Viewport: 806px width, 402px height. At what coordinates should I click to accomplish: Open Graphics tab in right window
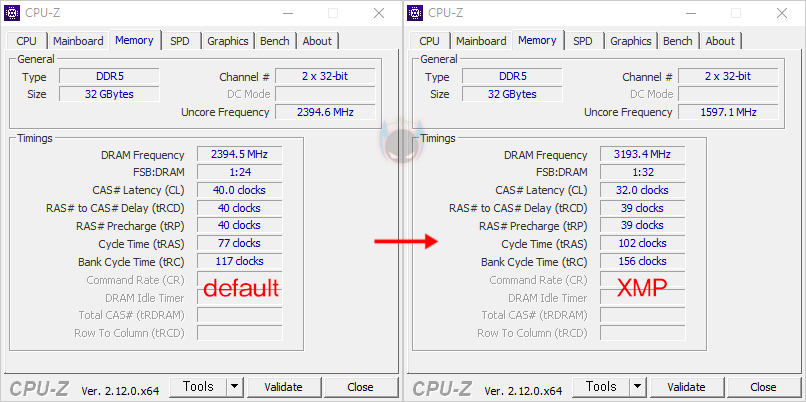tap(631, 41)
